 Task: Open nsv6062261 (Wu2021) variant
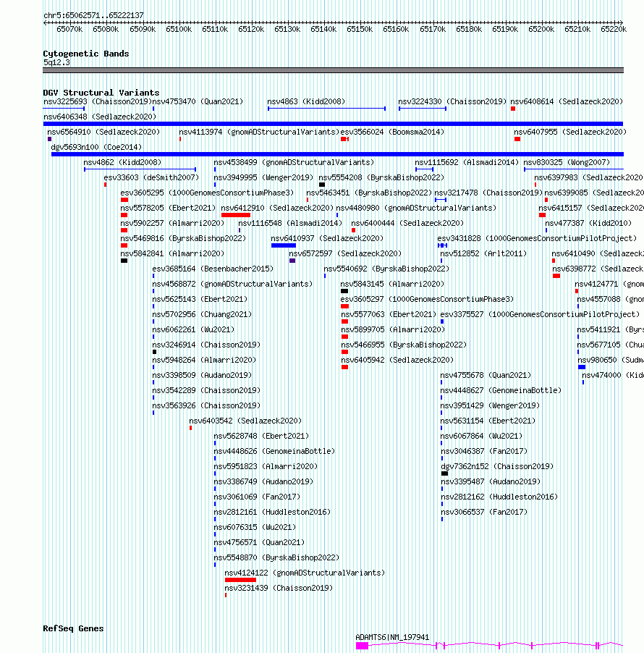point(193,330)
